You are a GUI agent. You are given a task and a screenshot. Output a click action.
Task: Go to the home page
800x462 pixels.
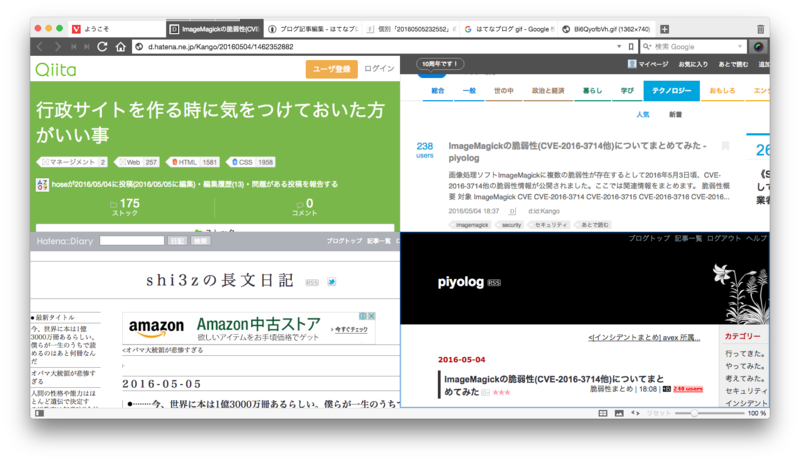pyautogui.click(x=120, y=47)
